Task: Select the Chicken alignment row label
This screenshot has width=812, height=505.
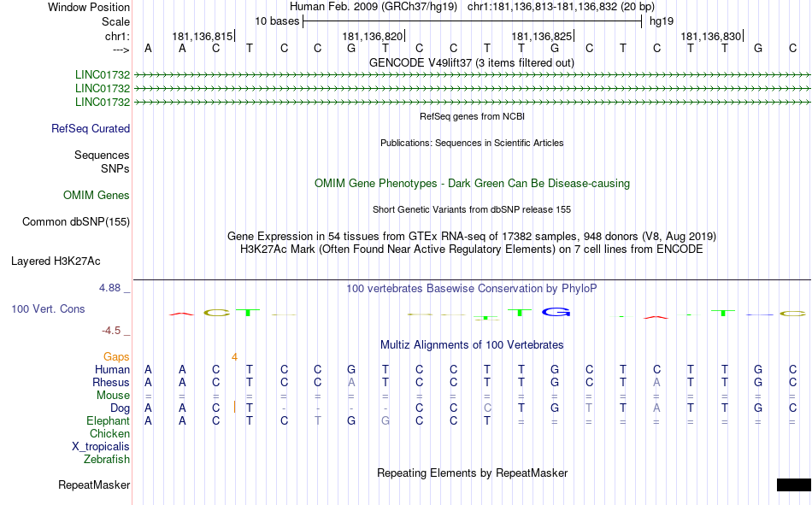Action: [109, 433]
